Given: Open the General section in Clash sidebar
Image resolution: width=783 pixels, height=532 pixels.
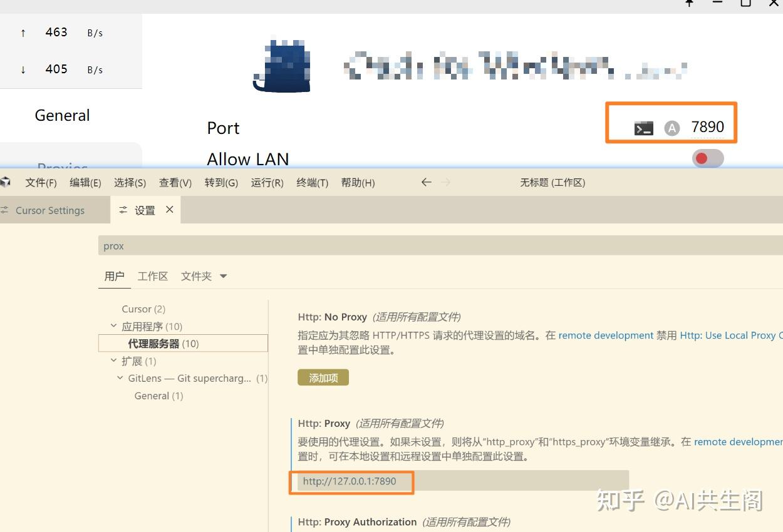Looking at the screenshot, I should tap(63, 115).
